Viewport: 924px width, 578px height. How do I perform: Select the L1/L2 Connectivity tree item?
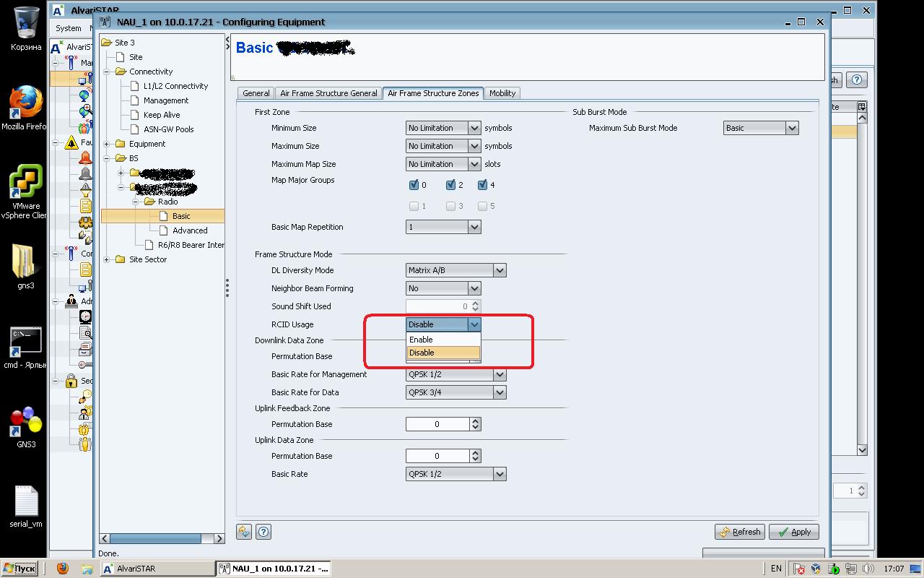tap(175, 86)
